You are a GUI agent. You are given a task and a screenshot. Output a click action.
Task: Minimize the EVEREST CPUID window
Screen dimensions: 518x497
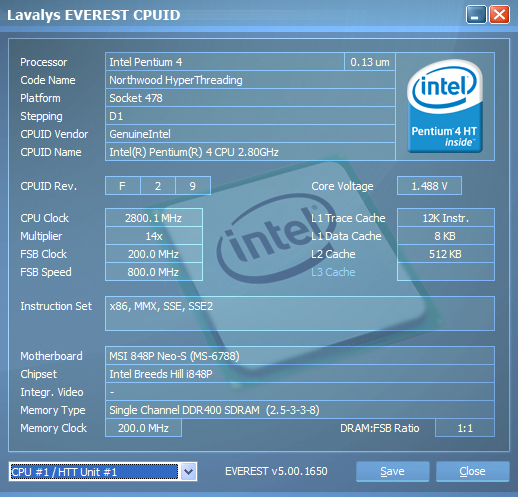[x=476, y=15]
